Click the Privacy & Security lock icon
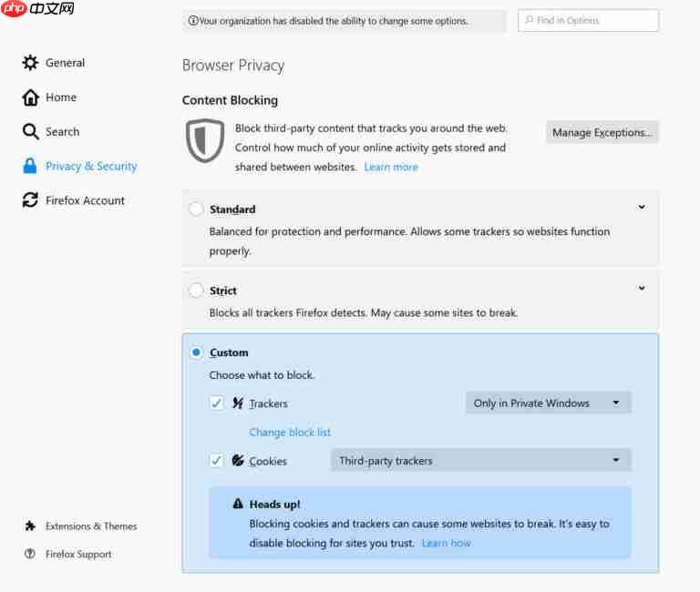This screenshot has width=700, height=592. click(x=30, y=167)
